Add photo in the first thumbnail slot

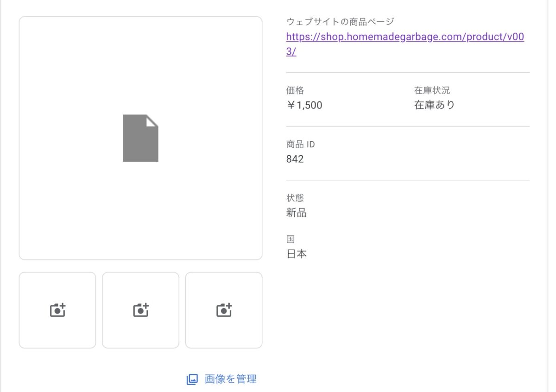(57, 310)
